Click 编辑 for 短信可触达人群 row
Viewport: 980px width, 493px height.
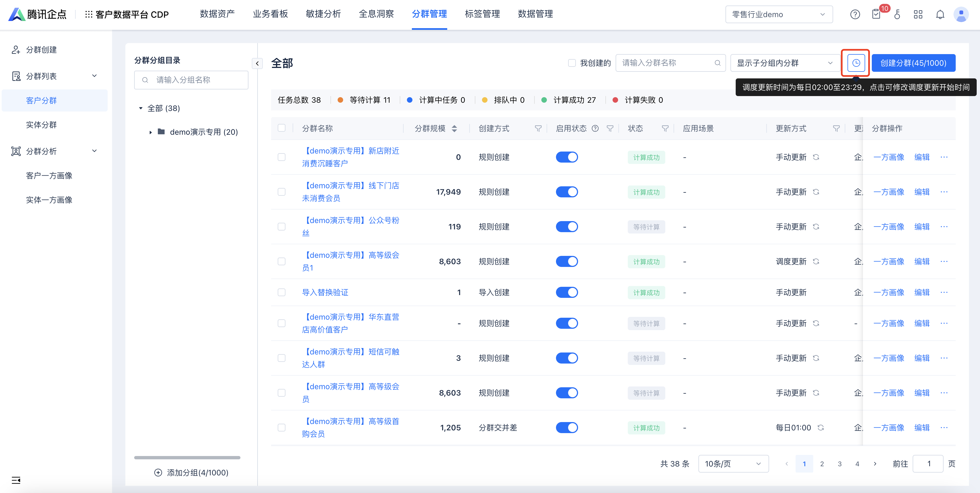(922, 358)
